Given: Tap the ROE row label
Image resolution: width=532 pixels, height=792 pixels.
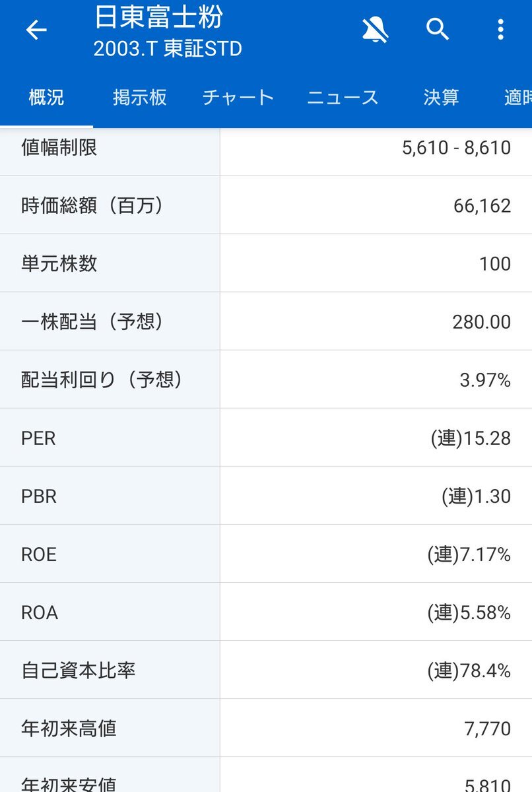Looking at the screenshot, I should (39, 554).
